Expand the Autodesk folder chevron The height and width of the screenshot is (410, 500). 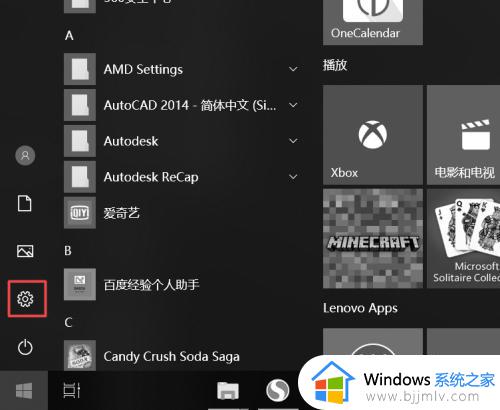[x=293, y=141]
